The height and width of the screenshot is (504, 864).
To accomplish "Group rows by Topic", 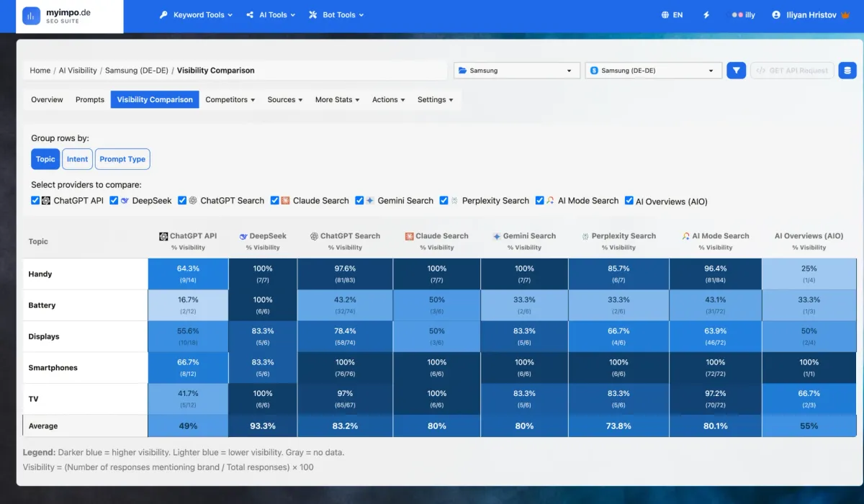I will [x=45, y=159].
